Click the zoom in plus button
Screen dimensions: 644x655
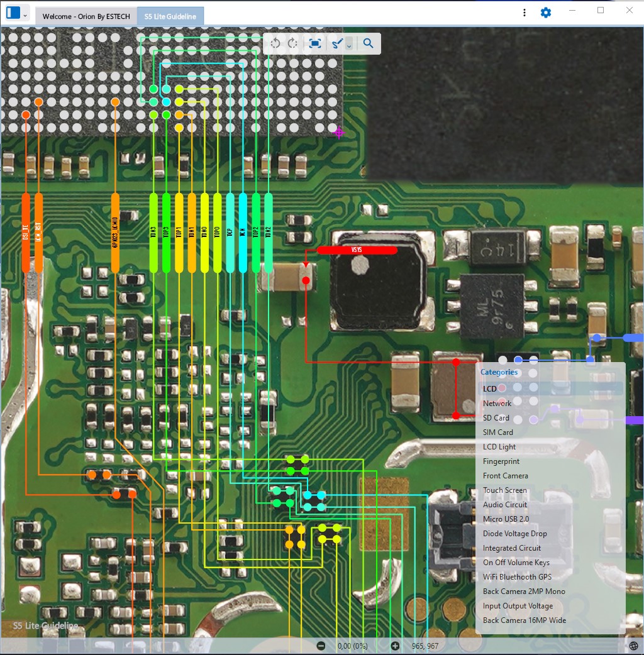(x=395, y=646)
